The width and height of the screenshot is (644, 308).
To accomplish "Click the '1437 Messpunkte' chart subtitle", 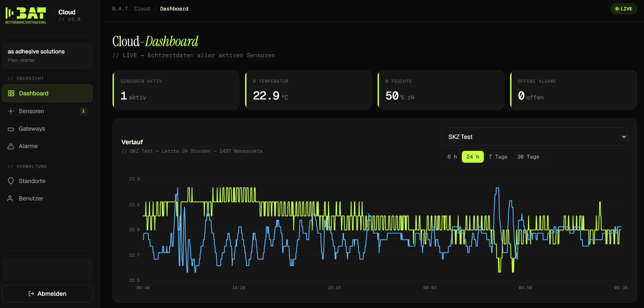I will tap(241, 151).
